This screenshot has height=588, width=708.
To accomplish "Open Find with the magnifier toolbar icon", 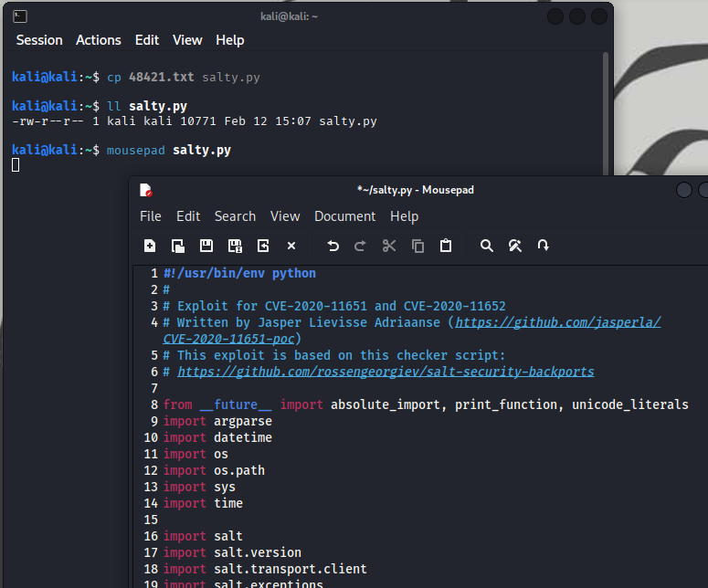I will (487, 246).
